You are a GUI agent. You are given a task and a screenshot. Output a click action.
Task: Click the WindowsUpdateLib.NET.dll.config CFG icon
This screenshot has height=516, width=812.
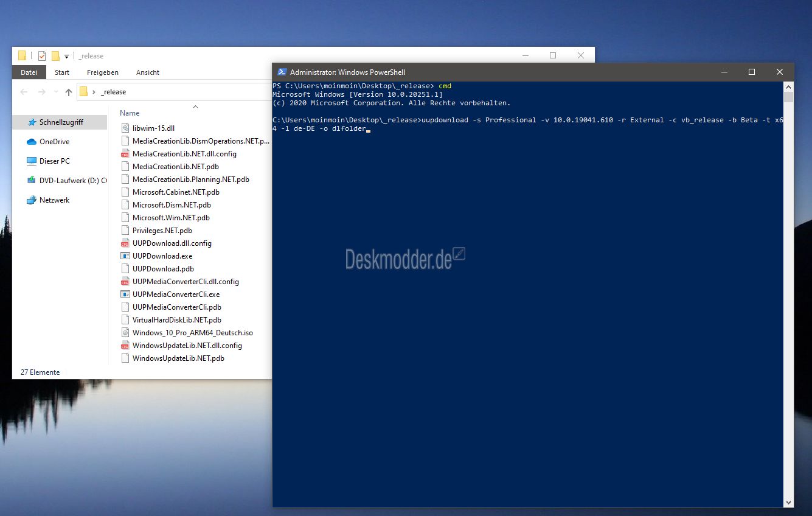[x=125, y=346]
